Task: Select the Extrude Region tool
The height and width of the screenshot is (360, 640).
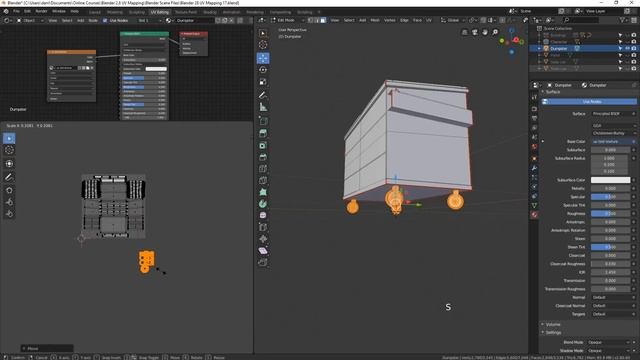Action: [x=263, y=133]
